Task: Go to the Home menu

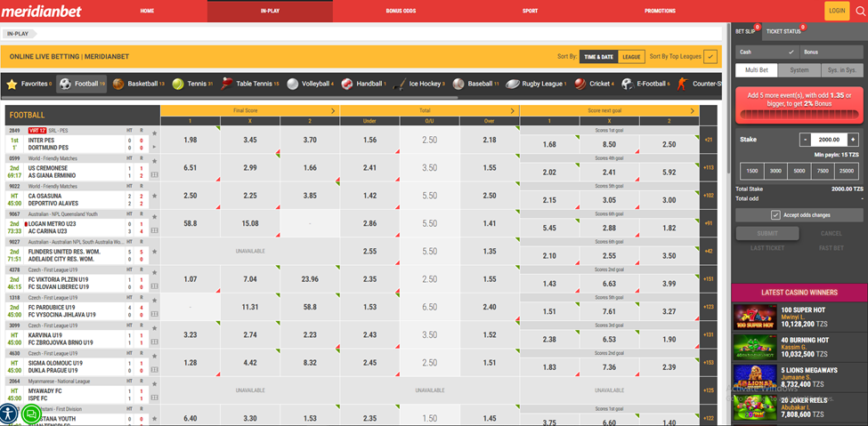Action: click(x=147, y=11)
